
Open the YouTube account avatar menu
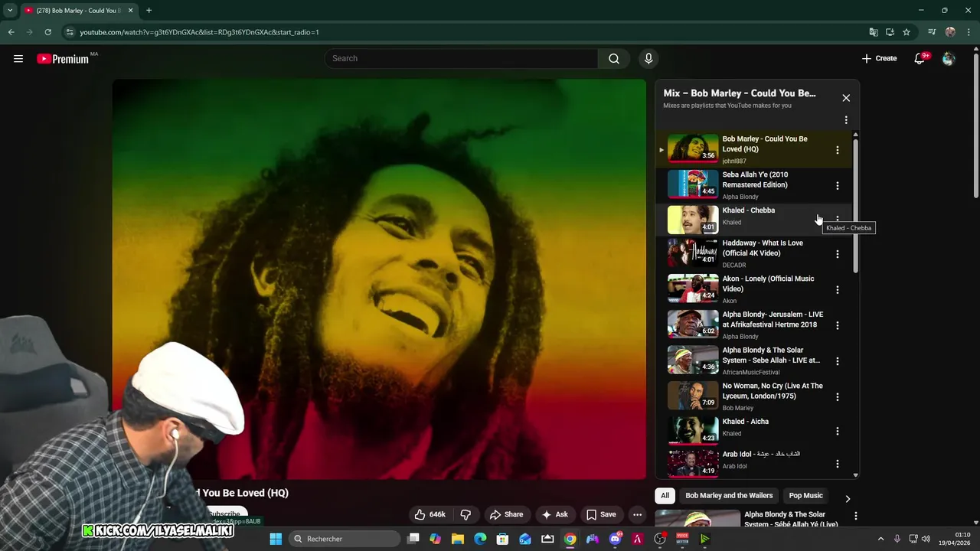tap(949, 58)
